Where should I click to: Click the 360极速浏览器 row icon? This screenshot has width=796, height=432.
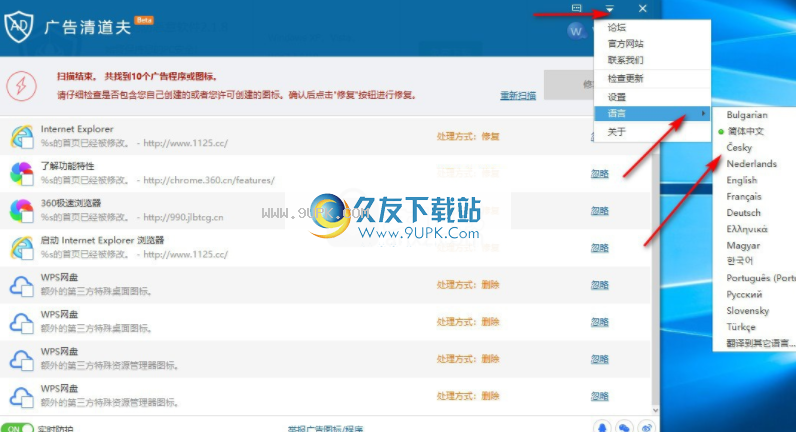pos(22,211)
